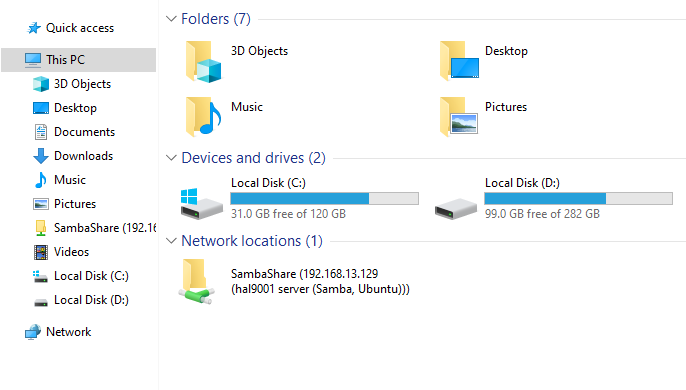This screenshot has height=390, width=686.
Task: Click "(hal9001 server (Samba, Ubuntu))" text
Action: (x=320, y=289)
